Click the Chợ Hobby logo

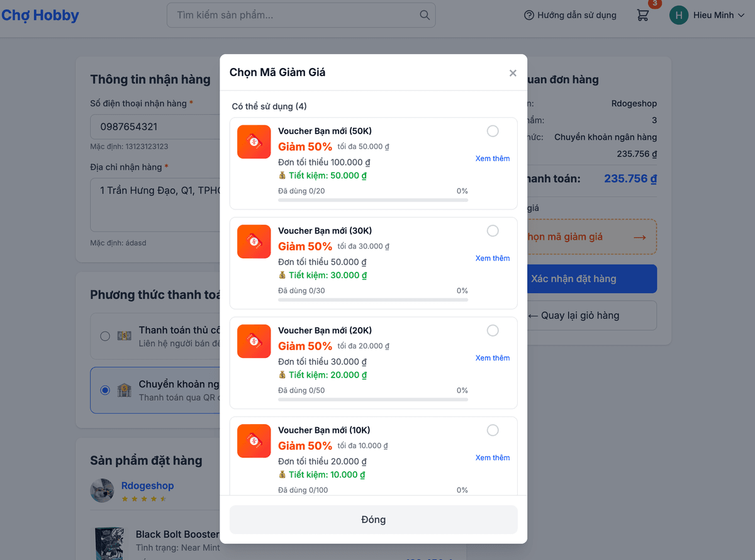(x=40, y=14)
